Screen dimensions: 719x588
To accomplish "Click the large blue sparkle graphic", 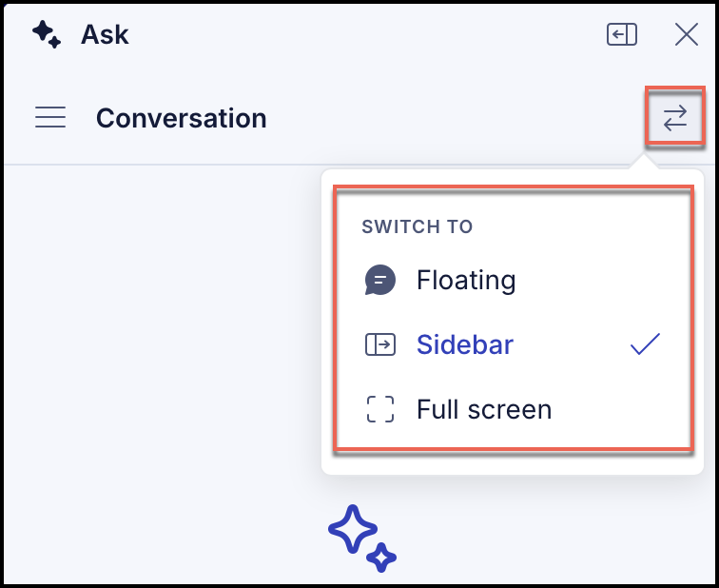I will point(362,539).
